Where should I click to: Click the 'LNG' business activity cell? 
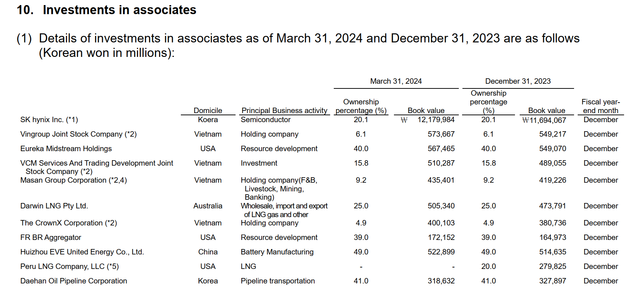[x=249, y=266]
